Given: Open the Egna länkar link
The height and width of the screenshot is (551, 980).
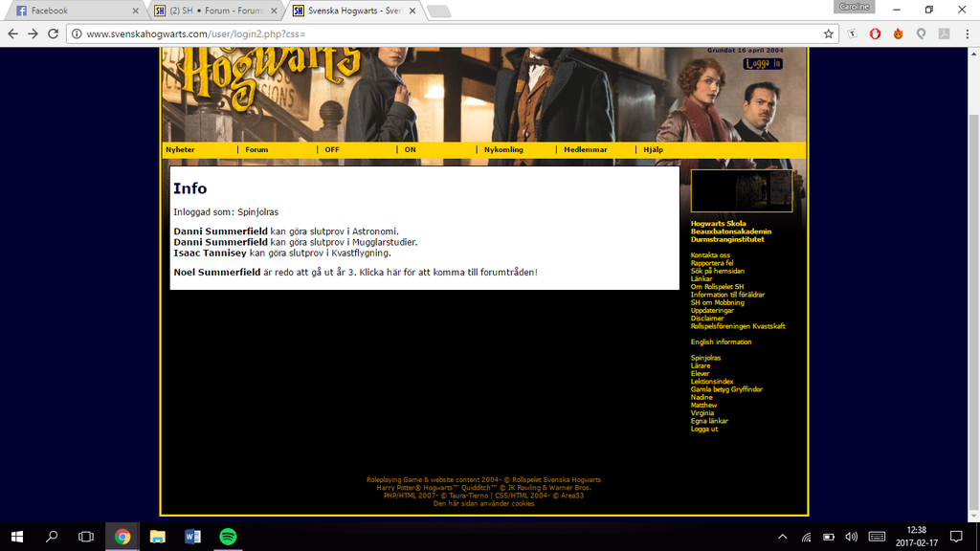Looking at the screenshot, I should pyautogui.click(x=709, y=421).
